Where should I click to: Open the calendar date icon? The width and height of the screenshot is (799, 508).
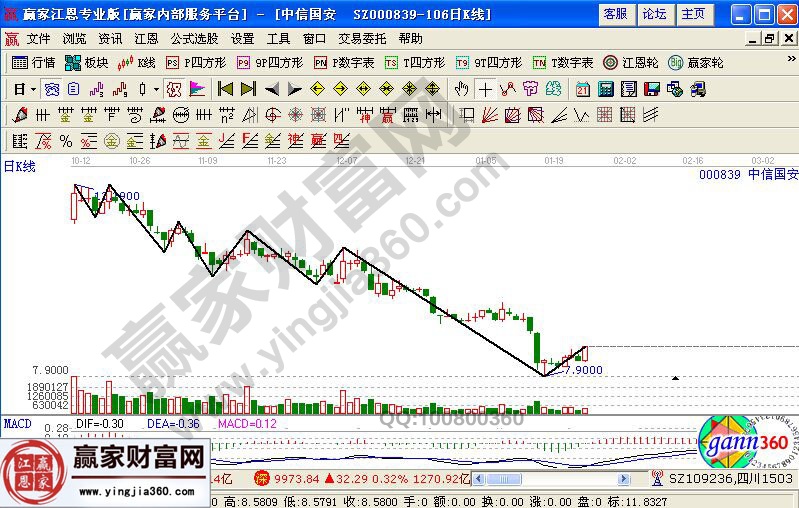(x=582, y=89)
